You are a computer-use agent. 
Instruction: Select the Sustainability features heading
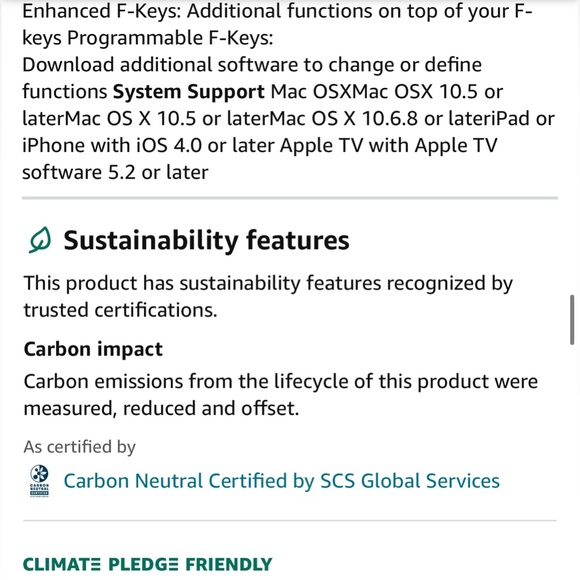point(206,240)
